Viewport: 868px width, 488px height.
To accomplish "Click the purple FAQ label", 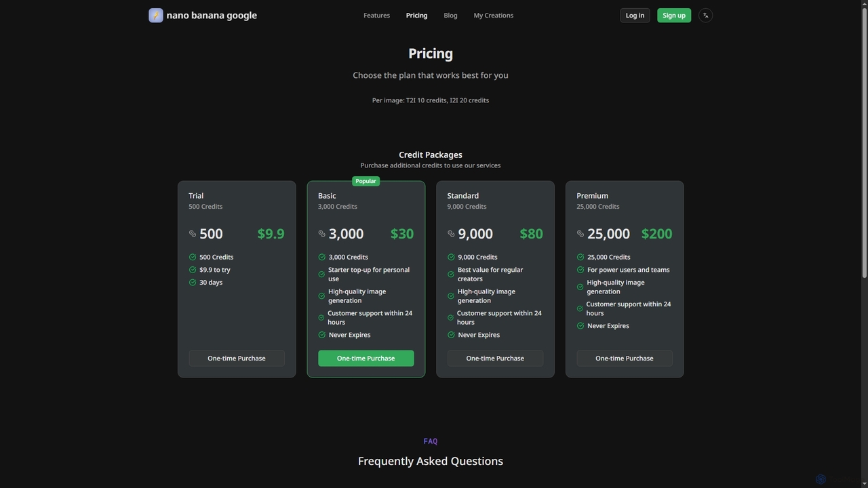I will coord(431,441).
